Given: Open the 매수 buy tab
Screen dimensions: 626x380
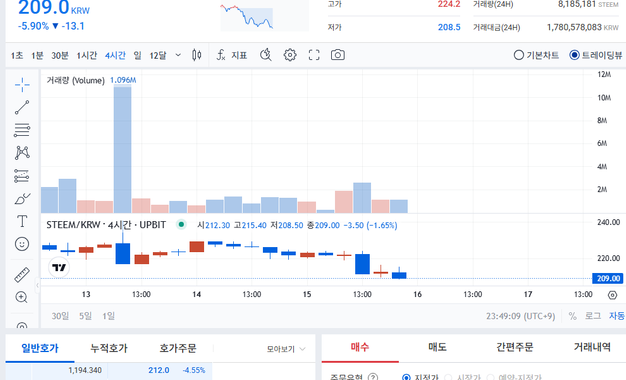Looking at the screenshot, I should pos(360,347).
